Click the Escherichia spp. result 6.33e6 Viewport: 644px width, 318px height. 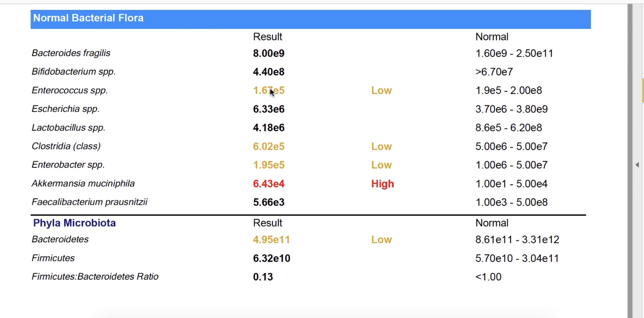(x=268, y=109)
